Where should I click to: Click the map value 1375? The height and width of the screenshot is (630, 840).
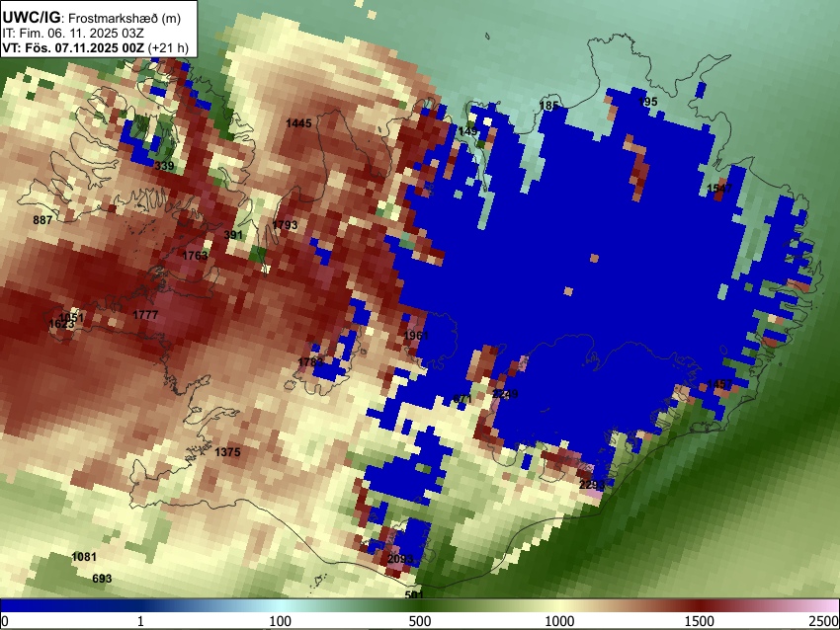click(227, 452)
